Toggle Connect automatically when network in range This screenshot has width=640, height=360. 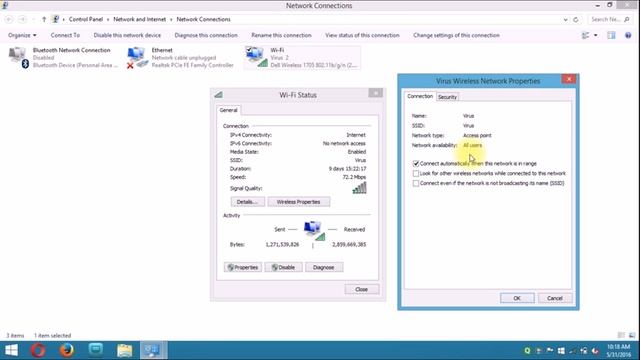[416, 164]
